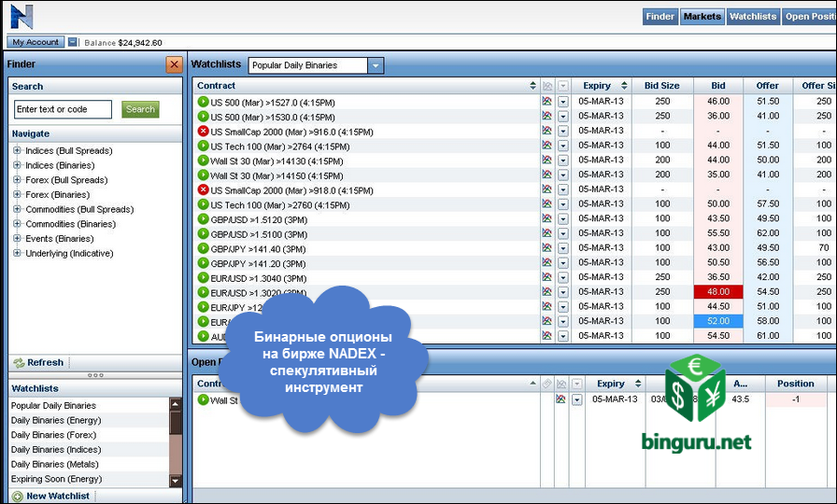Click the green plus New Watchlist icon

(x=18, y=497)
